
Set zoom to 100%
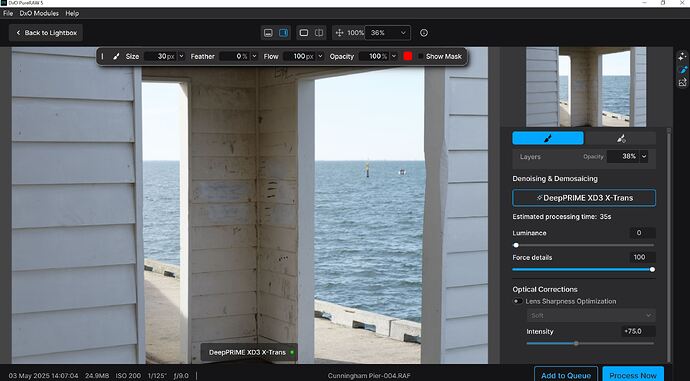pos(356,33)
